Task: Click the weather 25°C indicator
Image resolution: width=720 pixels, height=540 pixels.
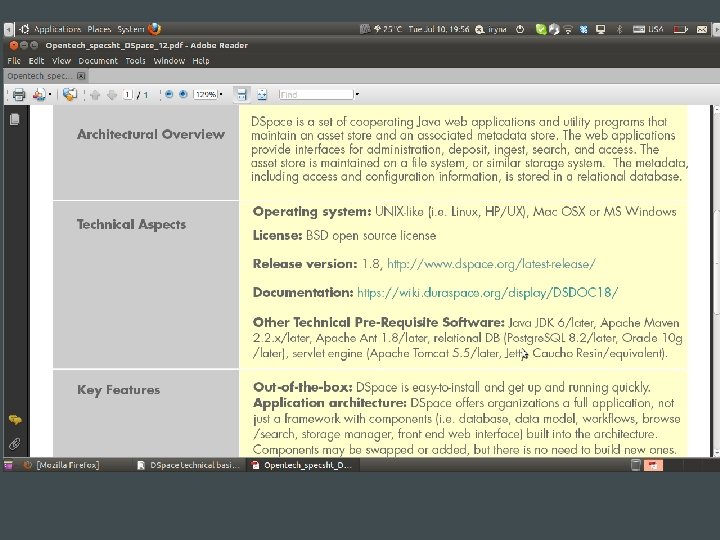Action: [x=387, y=29]
